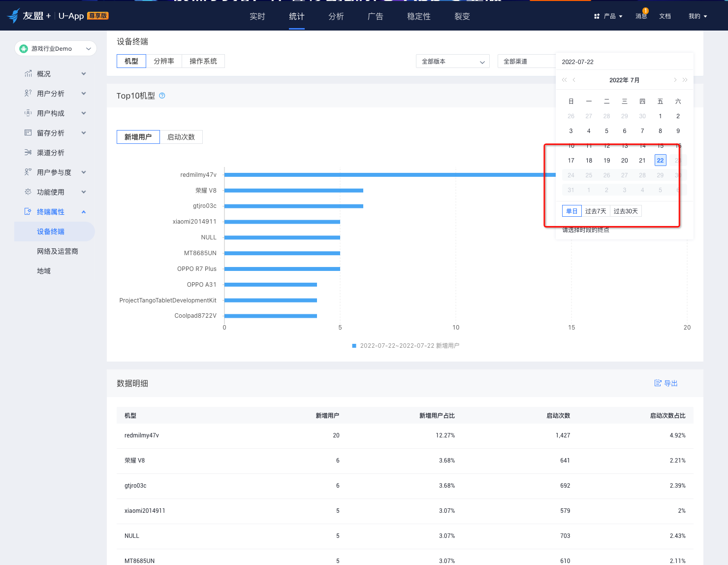Viewport: 728px width, 565px height.
Task: Open the products grid icon menu
Action: pos(597,16)
